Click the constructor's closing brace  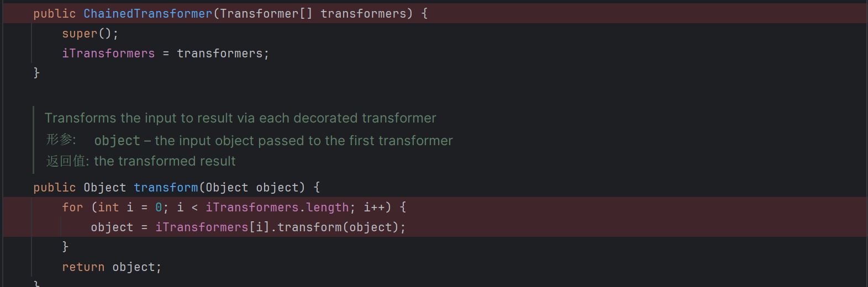click(x=36, y=73)
